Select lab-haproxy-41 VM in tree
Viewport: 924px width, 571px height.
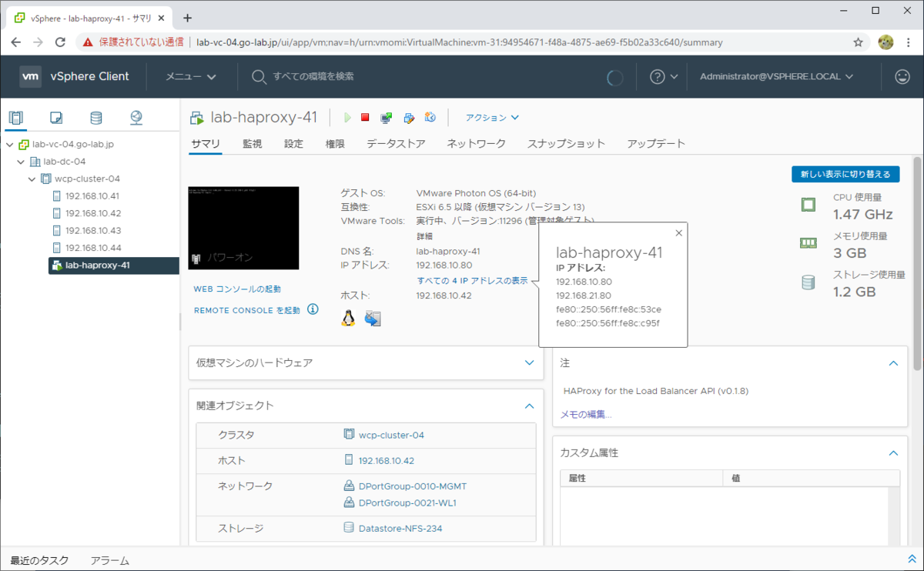click(x=113, y=265)
